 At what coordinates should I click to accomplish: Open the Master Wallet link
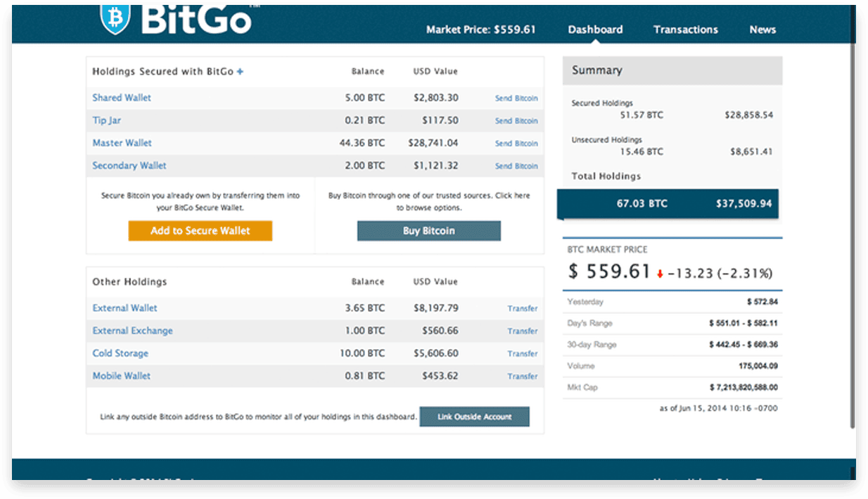click(122, 143)
